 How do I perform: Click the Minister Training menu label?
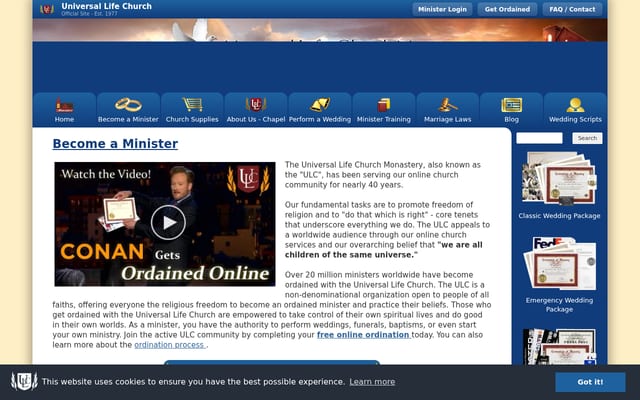coord(384,120)
